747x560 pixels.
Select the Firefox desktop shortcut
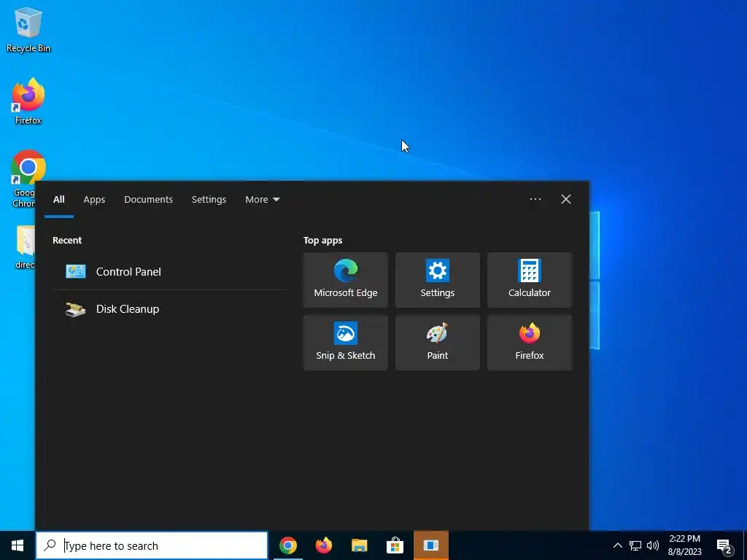tap(28, 101)
